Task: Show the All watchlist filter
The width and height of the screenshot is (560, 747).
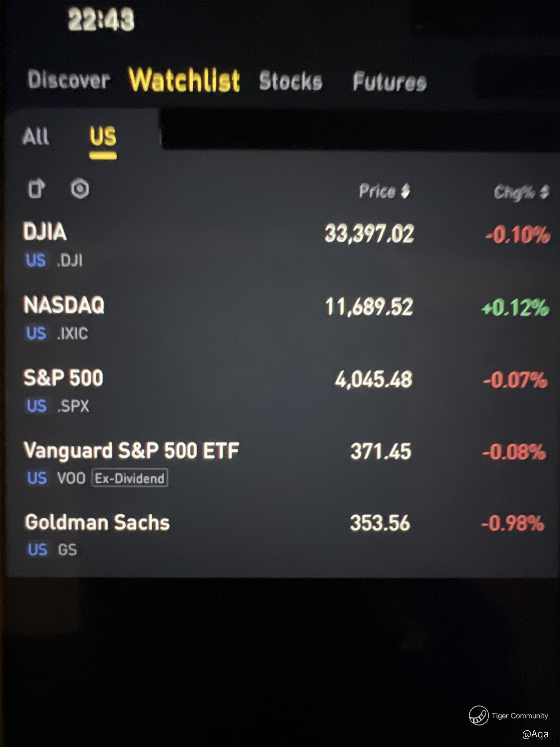Action: 36,136
